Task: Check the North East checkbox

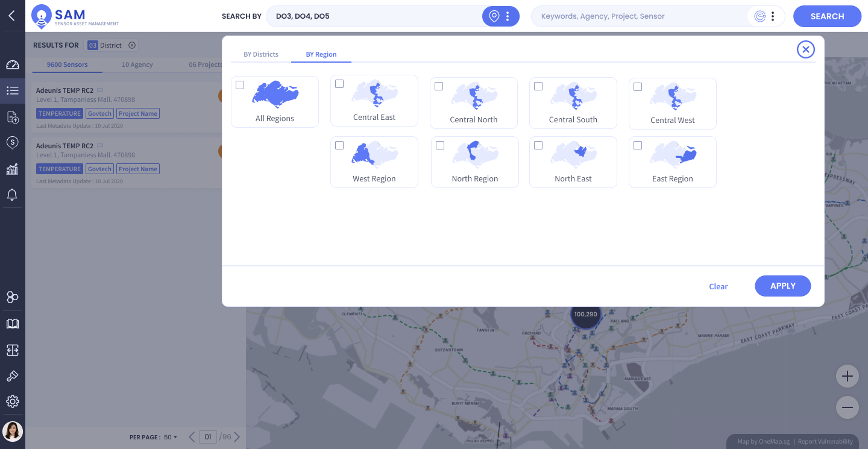Action: pos(538,145)
